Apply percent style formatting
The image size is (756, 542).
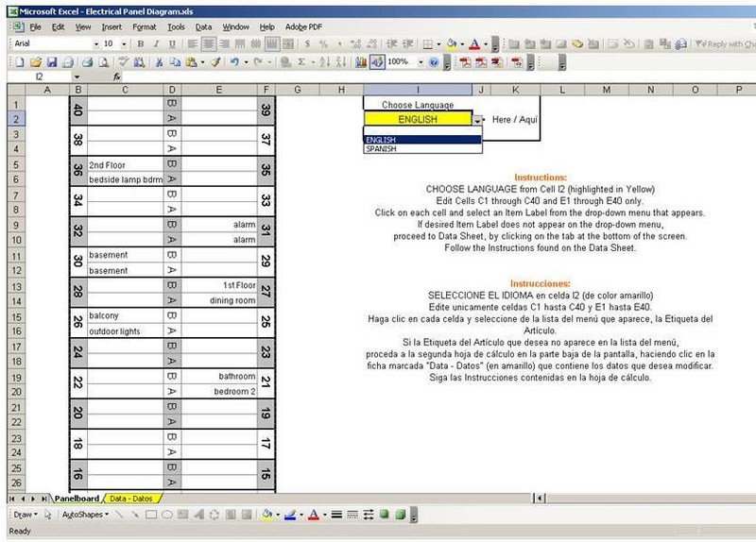click(323, 44)
